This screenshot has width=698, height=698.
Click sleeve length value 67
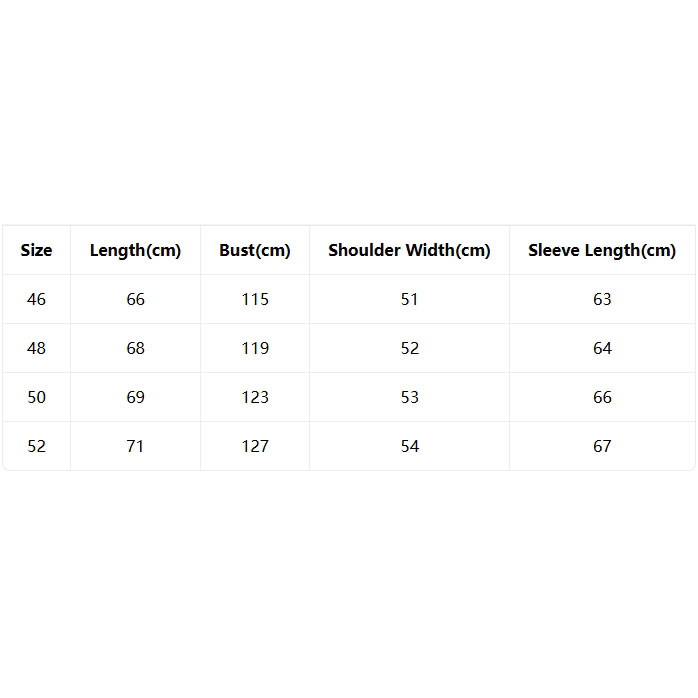pyautogui.click(x=602, y=446)
